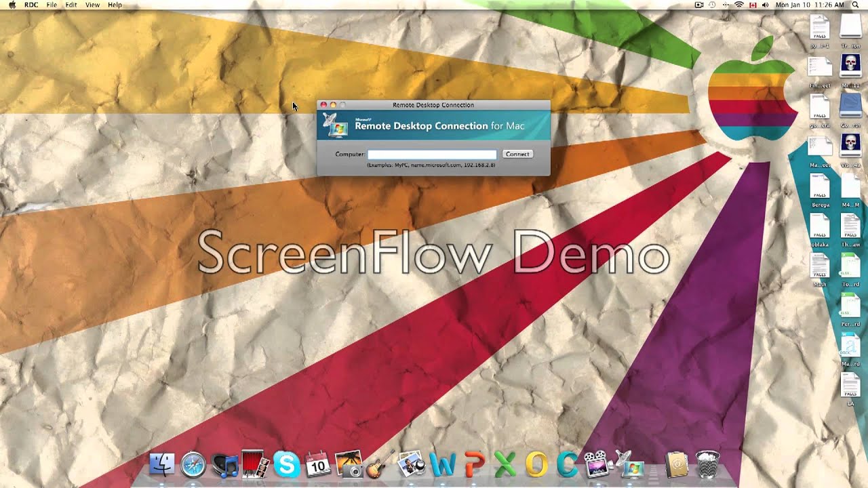Viewport: 868px width, 488px height.
Task: Launch Skype from the dock
Action: (287, 465)
